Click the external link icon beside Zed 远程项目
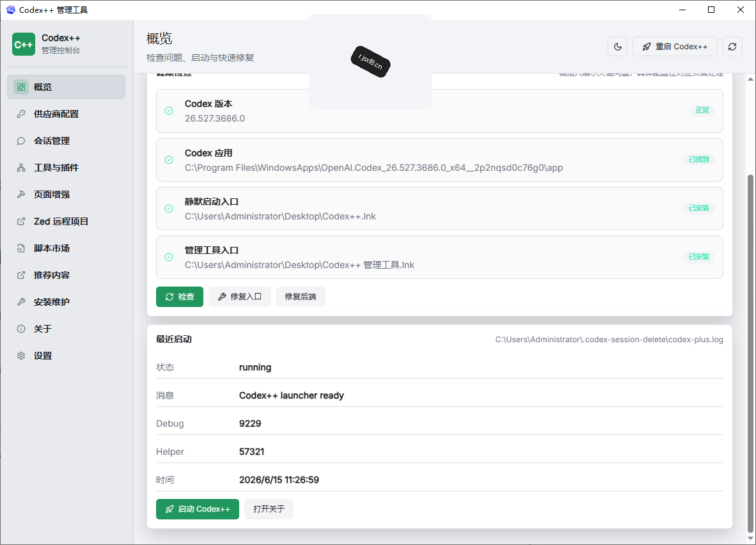The image size is (756, 545). (x=20, y=221)
